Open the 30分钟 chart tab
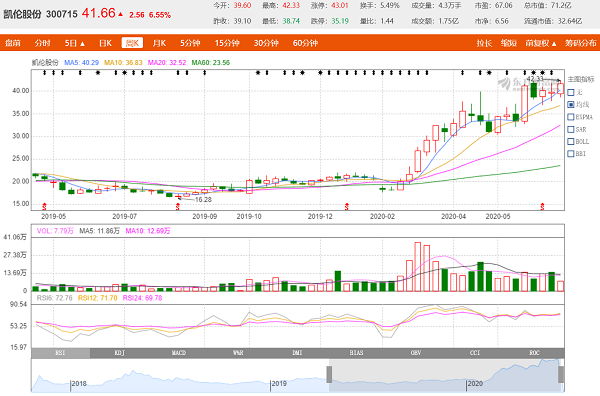Screen dimensions: 600x396 pos(266,43)
